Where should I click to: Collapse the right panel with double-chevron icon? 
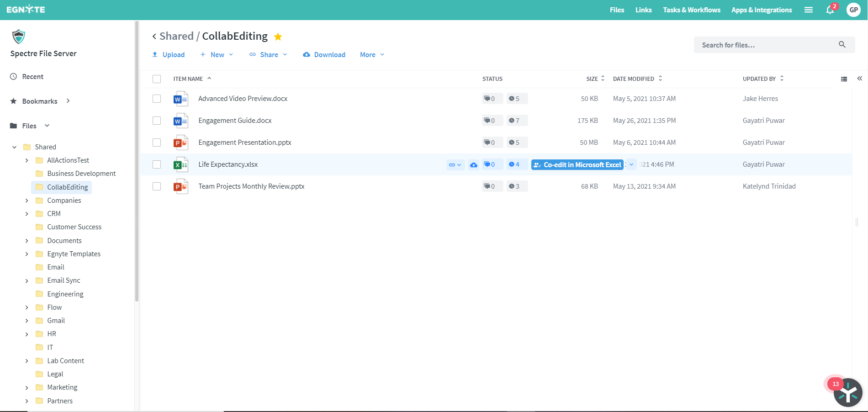(859, 79)
